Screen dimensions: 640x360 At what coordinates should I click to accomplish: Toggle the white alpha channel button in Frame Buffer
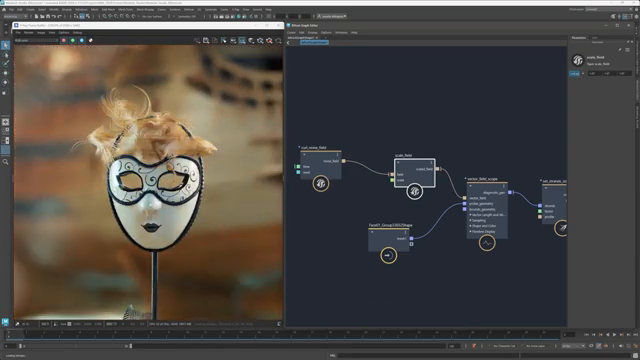point(91,40)
